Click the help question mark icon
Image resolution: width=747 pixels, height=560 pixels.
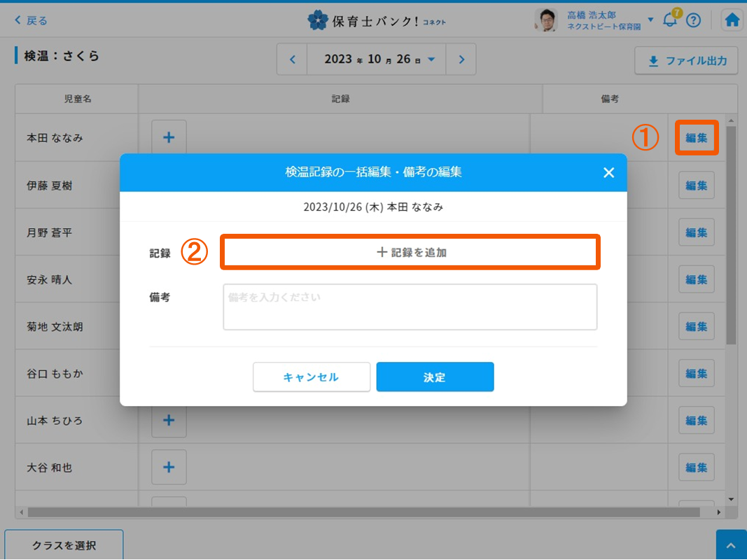coord(693,20)
